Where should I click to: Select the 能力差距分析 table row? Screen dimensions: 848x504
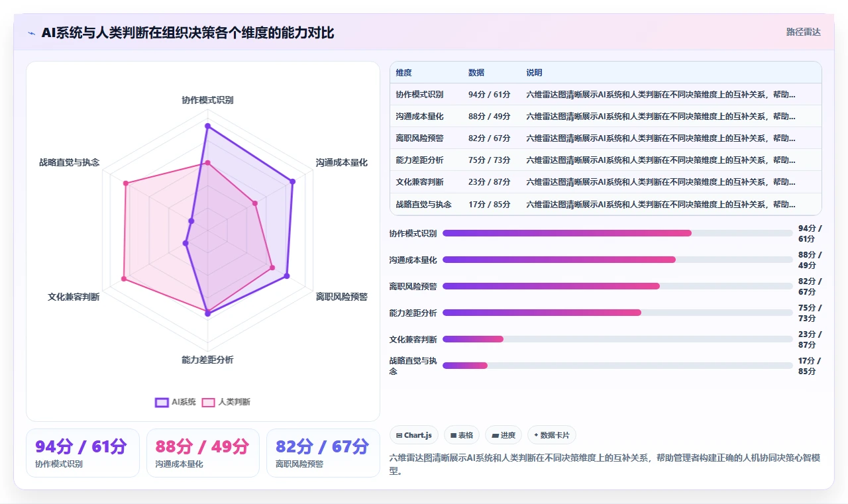pos(606,160)
